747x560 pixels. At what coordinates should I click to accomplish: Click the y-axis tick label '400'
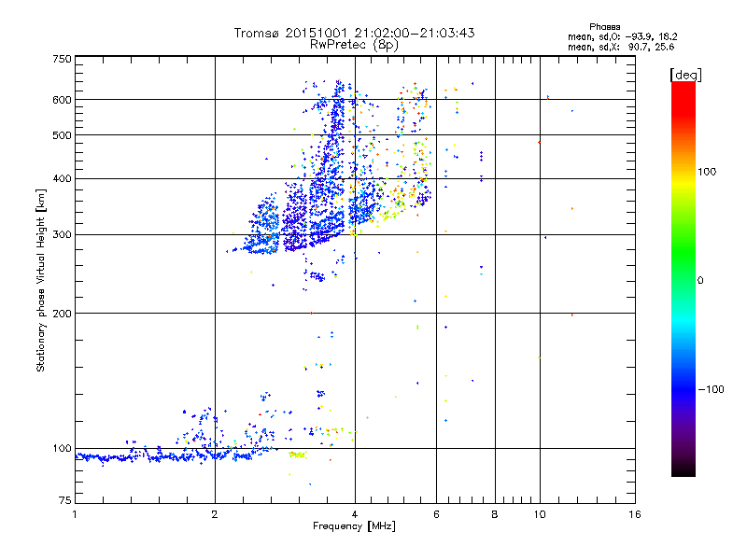coord(63,178)
